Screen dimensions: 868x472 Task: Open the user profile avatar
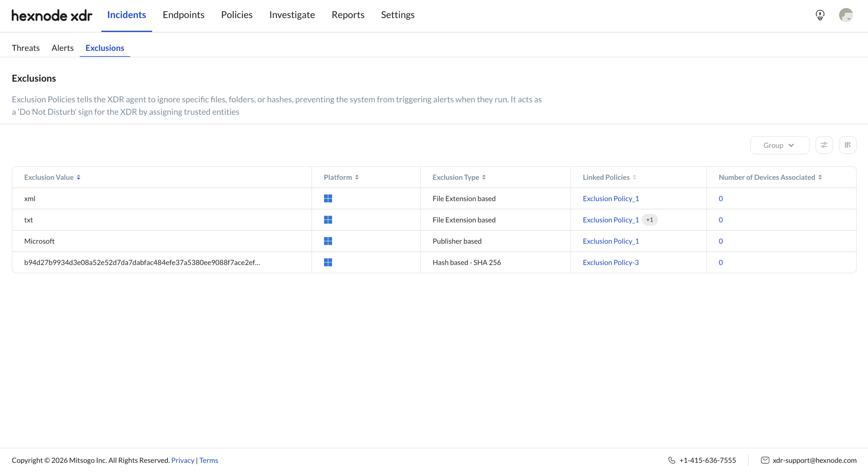(846, 15)
